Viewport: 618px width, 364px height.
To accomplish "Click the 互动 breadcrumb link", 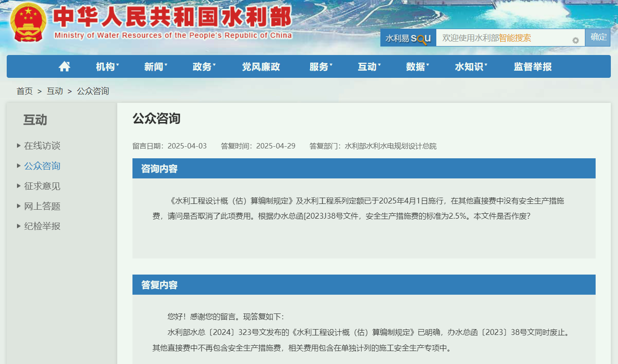I will [x=55, y=91].
